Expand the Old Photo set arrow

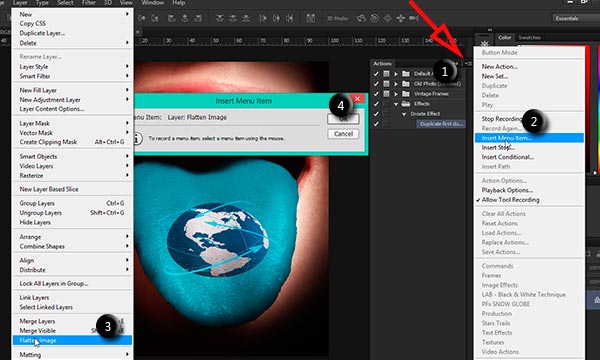tap(396, 84)
